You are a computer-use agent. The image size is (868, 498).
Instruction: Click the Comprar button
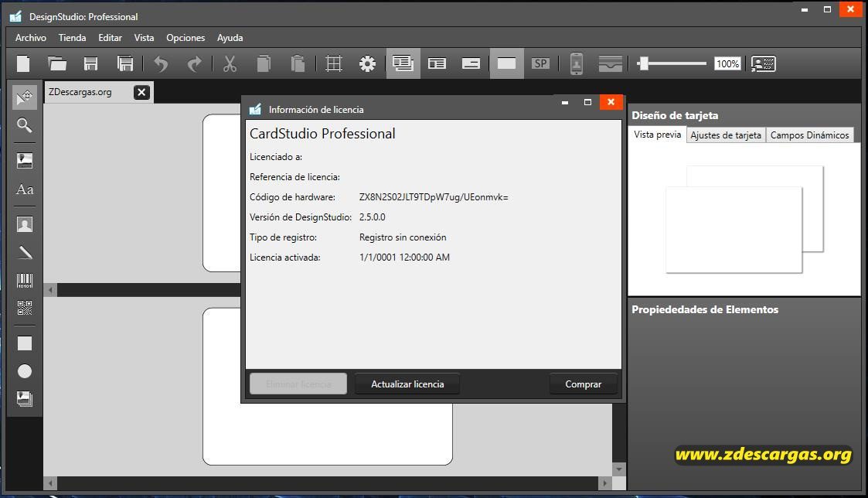point(583,384)
